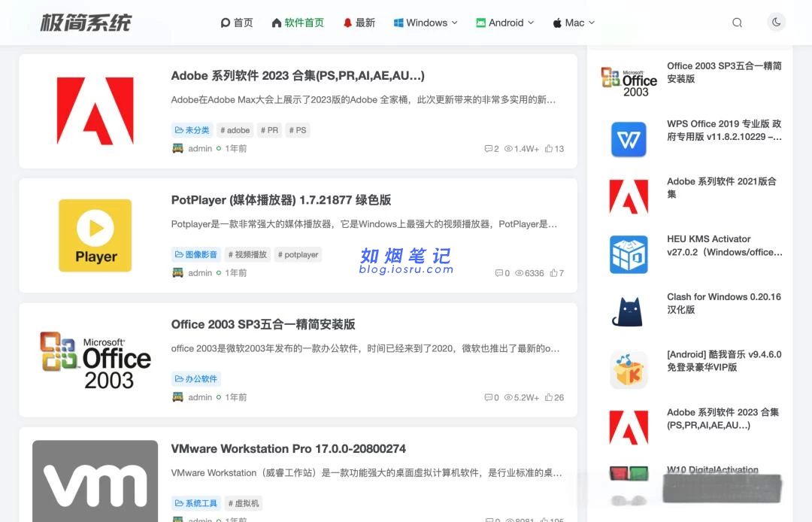812x522 pixels.
Task: Click Office 2003 logo thumbnail in main list
Action: [x=95, y=360]
